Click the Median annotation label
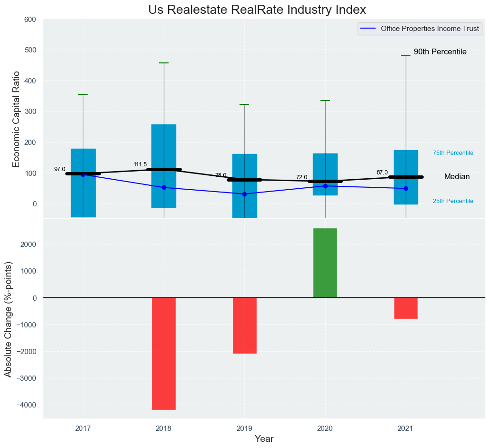This screenshot has width=490, height=448. pos(457,177)
